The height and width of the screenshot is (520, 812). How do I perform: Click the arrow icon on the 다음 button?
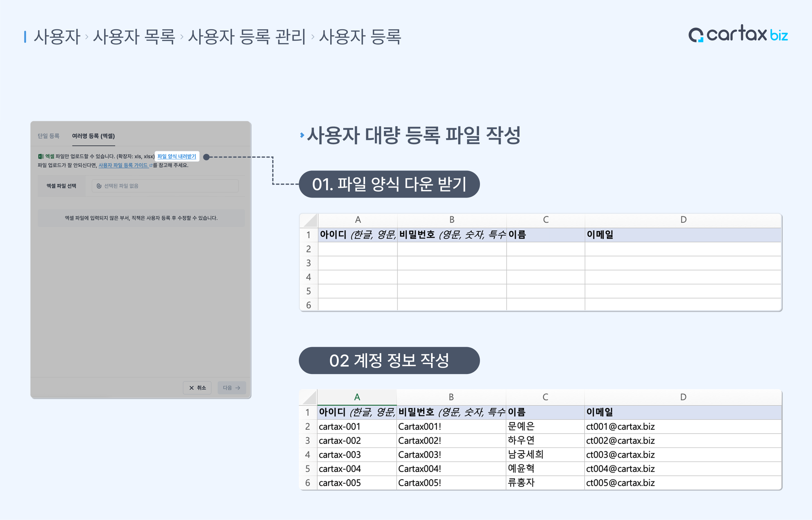click(x=238, y=388)
